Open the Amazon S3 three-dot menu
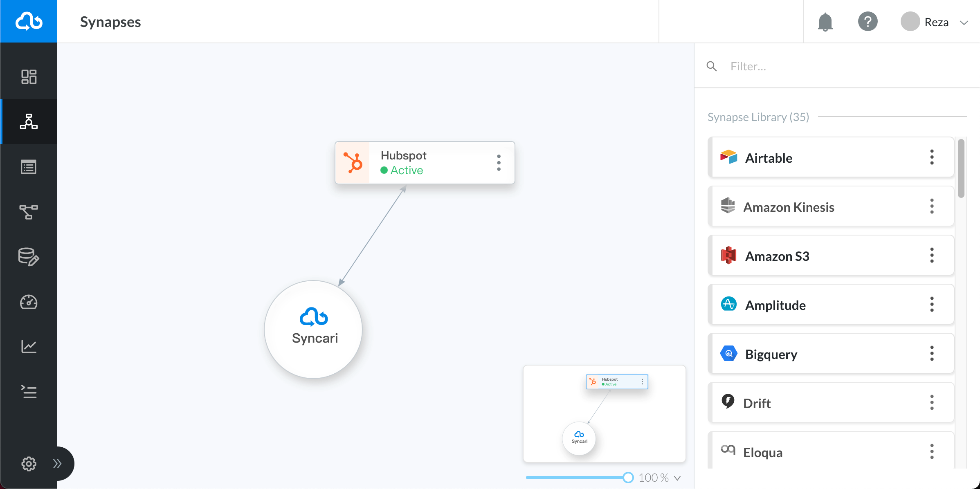 (932, 256)
